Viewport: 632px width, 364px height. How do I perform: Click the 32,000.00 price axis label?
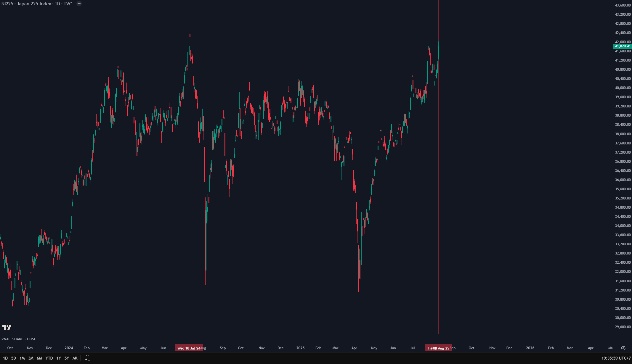(623, 271)
